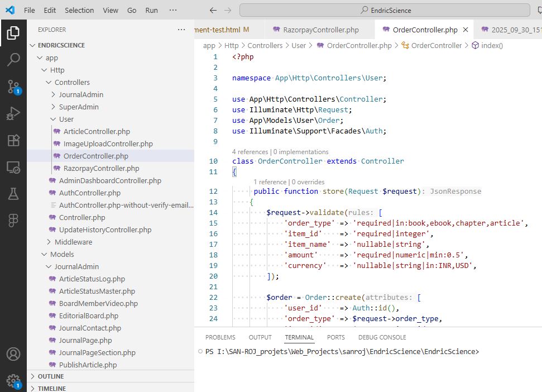Open the Accounts icon above settings
The height and width of the screenshot is (392, 542).
14,353
